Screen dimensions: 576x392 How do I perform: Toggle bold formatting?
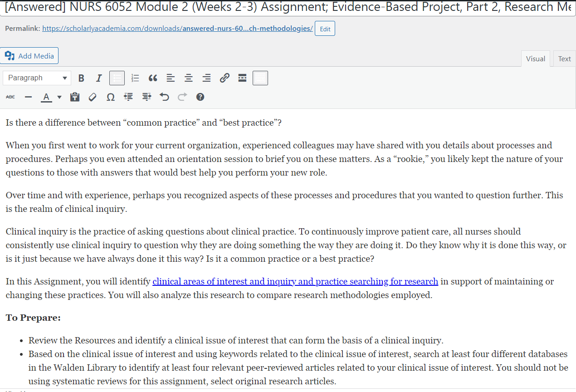81,78
